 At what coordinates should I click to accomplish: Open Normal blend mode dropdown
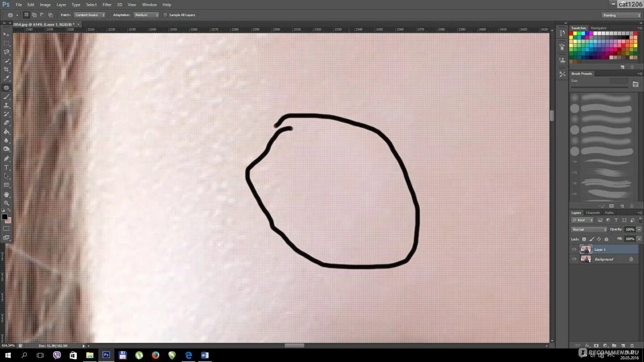(x=589, y=229)
